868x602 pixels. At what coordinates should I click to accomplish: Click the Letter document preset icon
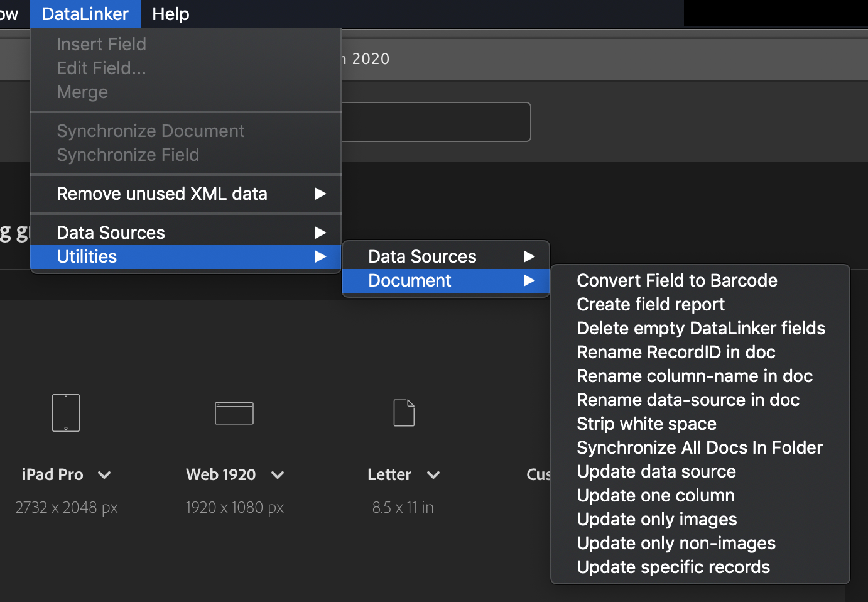click(404, 413)
